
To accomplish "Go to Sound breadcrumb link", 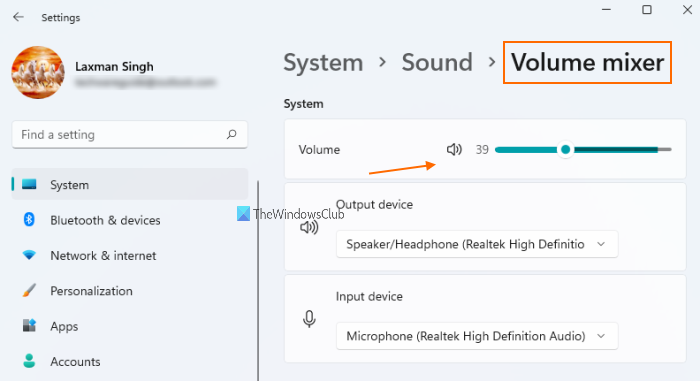I will (437, 62).
